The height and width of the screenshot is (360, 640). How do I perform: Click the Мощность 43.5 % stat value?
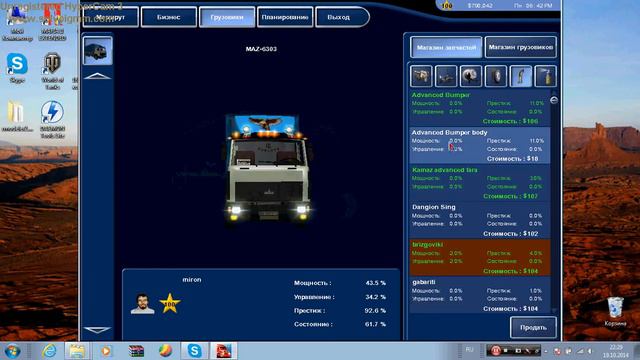[376, 283]
